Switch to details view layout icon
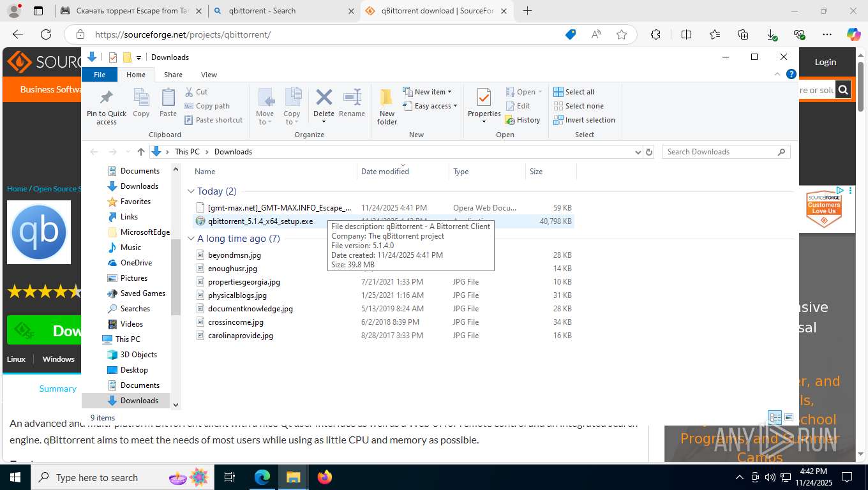The height and width of the screenshot is (490, 868). (x=775, y=418)
